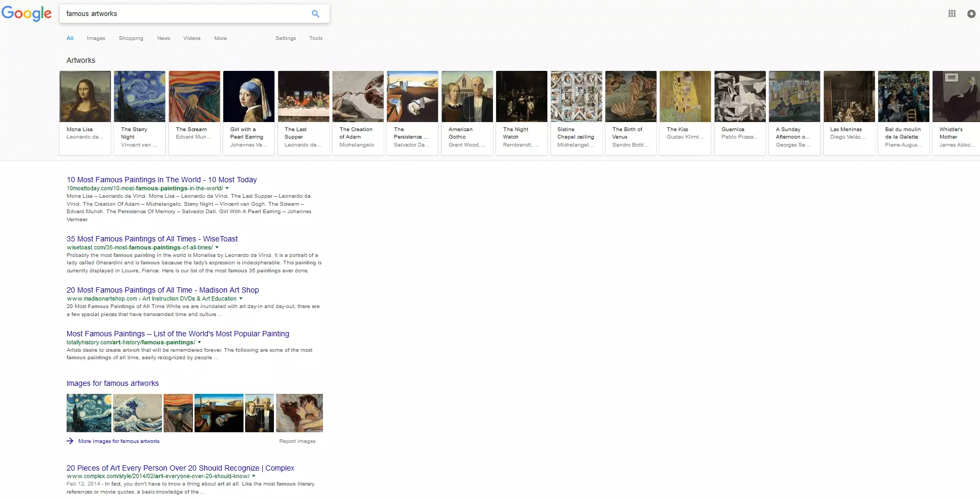980x501 pixels.
Task: Open The Scream artwork card
Action: [x=195, y=113]
